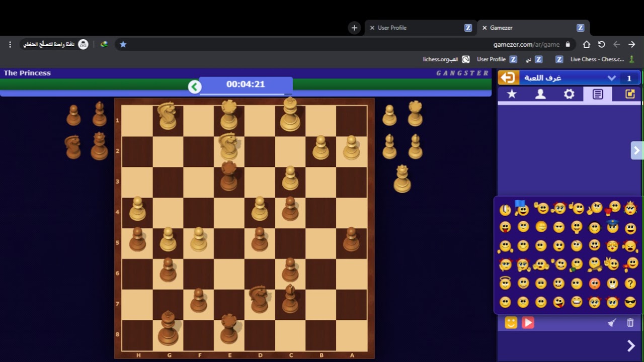The height and width of the screenshot is (362, 644).
Task: Expand the game rooms dropdown arrow
Action: click(x=612, y=78)
